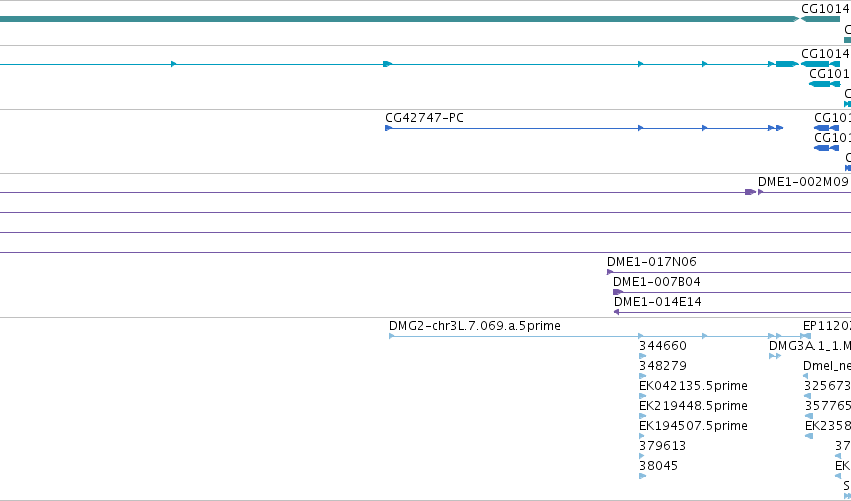Image resolution: width=851 pixels, height=501 pixels.
Task: Click the start block of DME1-007B04
Action: [x=618, y=292]
